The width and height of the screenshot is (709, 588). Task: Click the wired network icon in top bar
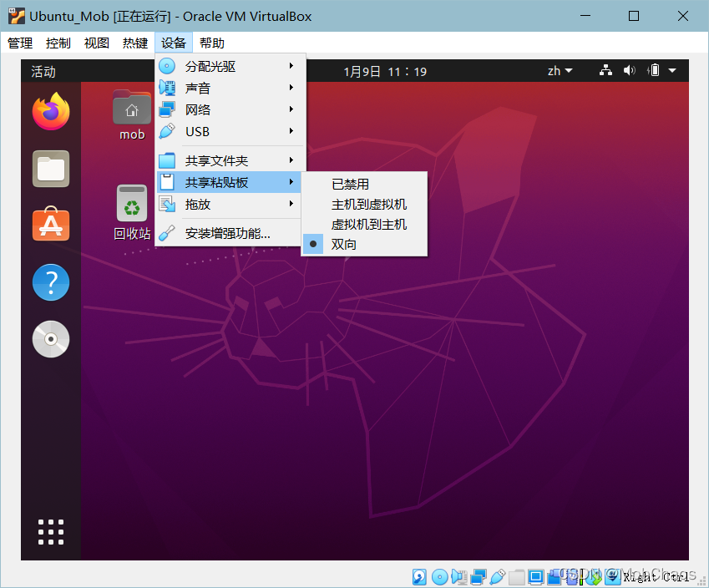[606, 70]
